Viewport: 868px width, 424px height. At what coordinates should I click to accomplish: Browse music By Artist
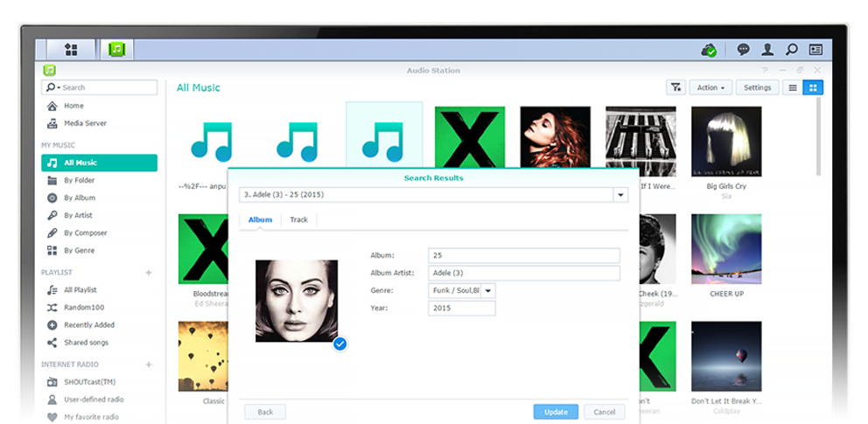click(x=99, y=216)
